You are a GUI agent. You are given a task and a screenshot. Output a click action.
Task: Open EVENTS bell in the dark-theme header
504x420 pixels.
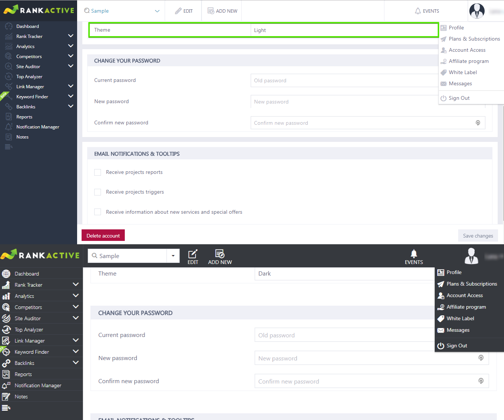[x=414, y=254]
